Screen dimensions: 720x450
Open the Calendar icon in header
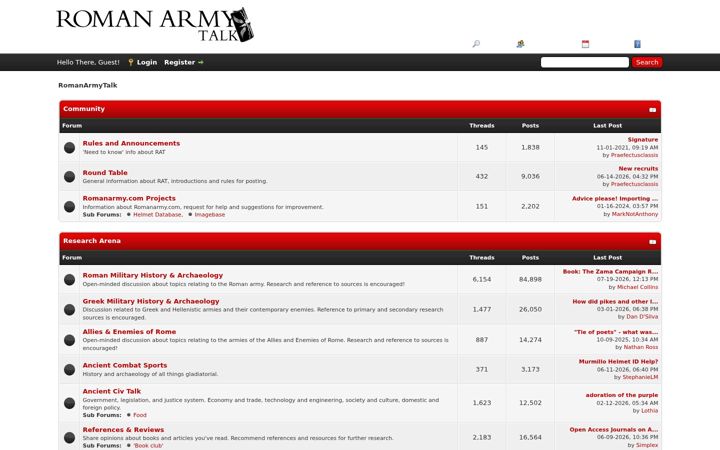(x=585, y=44)
